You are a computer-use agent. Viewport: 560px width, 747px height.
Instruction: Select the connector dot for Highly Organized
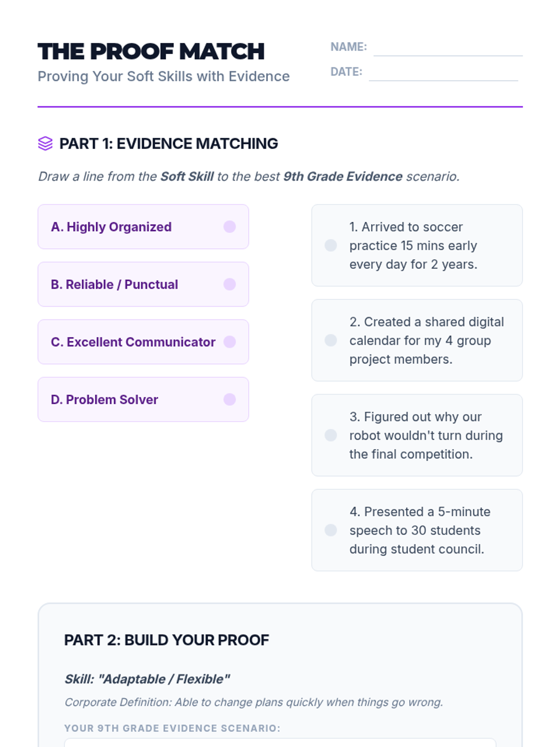pos(230,226)
